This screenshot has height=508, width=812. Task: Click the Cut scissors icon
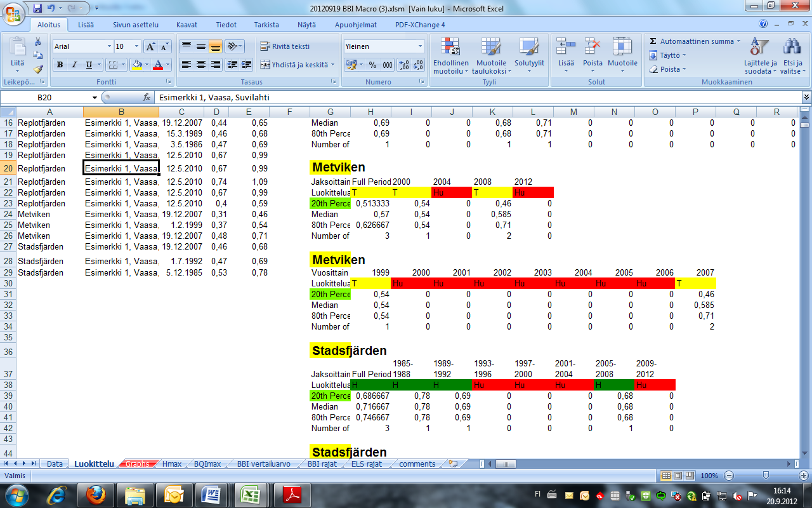click(37, 41)
